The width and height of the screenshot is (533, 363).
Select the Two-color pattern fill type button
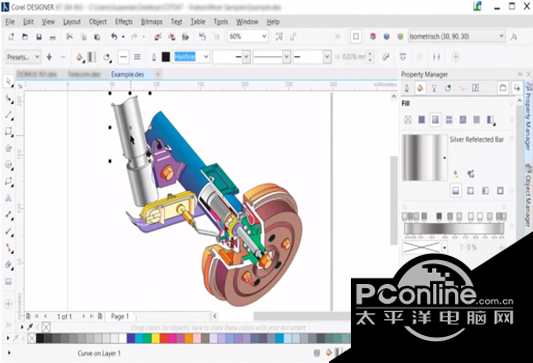pyautogui.click(x=477, y=120)
